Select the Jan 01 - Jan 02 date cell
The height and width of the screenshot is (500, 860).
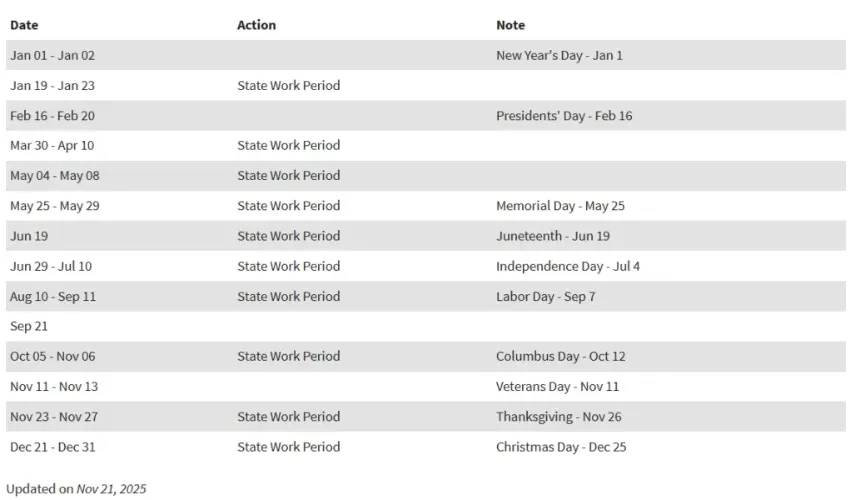pyautogui.click(x=52, y=55)
